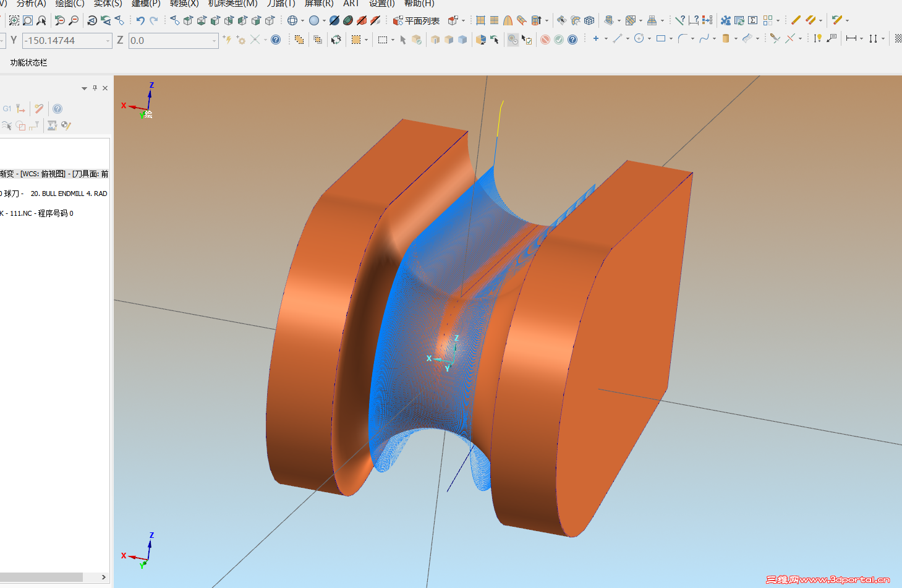Viewport: 902px width, 588px height.
Task: Click the yellow lightning AutoCursor icon
Action: 227,40
